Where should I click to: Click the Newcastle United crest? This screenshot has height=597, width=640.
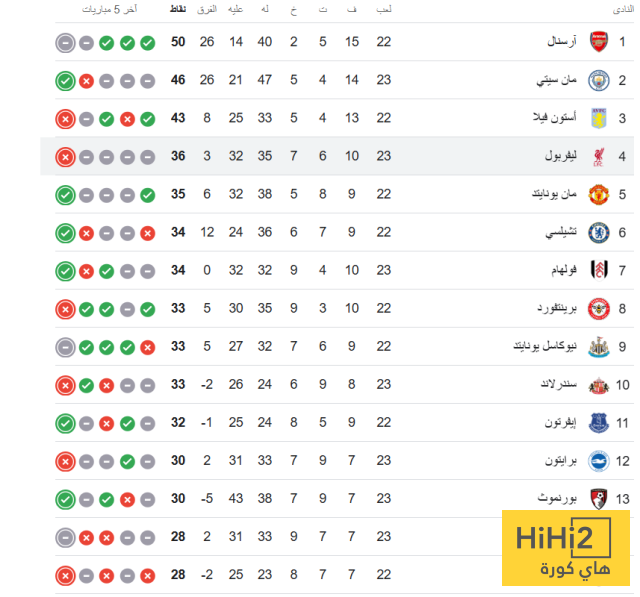598,347
